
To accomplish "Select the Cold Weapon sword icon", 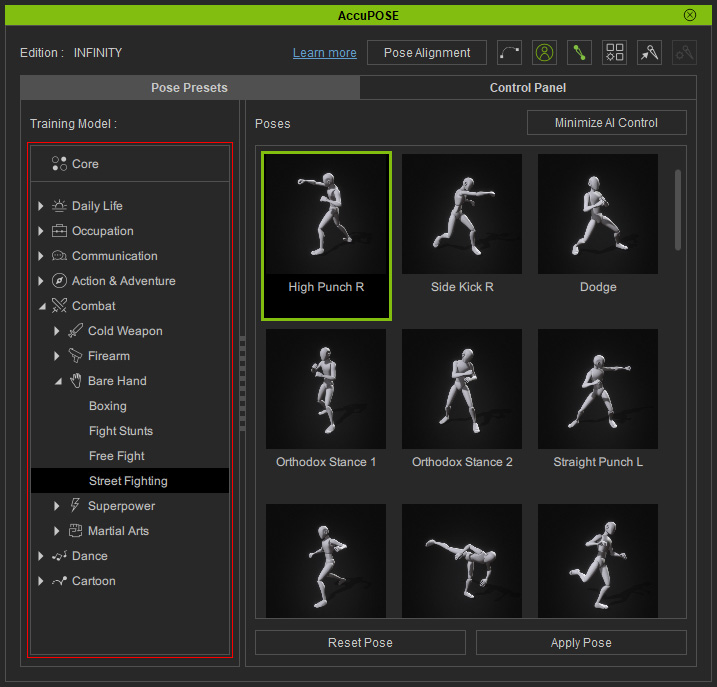I will click(x=75, y=331).
